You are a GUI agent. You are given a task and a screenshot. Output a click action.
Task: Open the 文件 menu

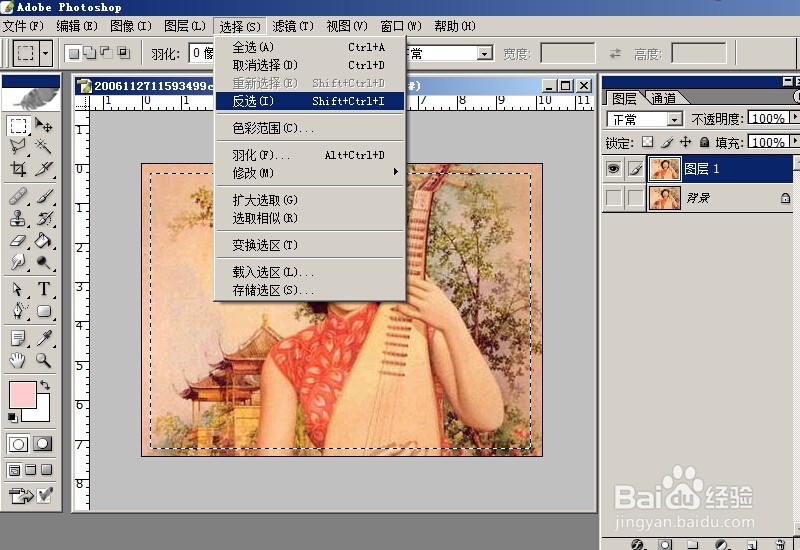tap(23, 26)
